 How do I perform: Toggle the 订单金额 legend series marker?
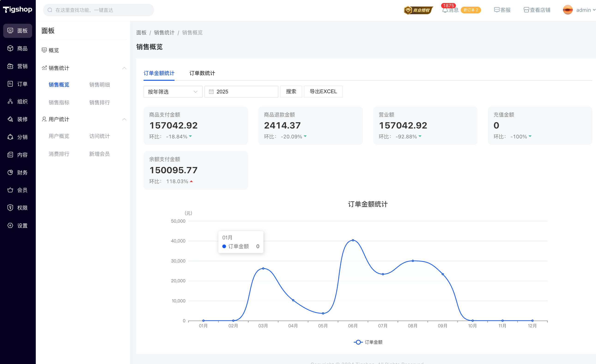(x=358, y=342)
